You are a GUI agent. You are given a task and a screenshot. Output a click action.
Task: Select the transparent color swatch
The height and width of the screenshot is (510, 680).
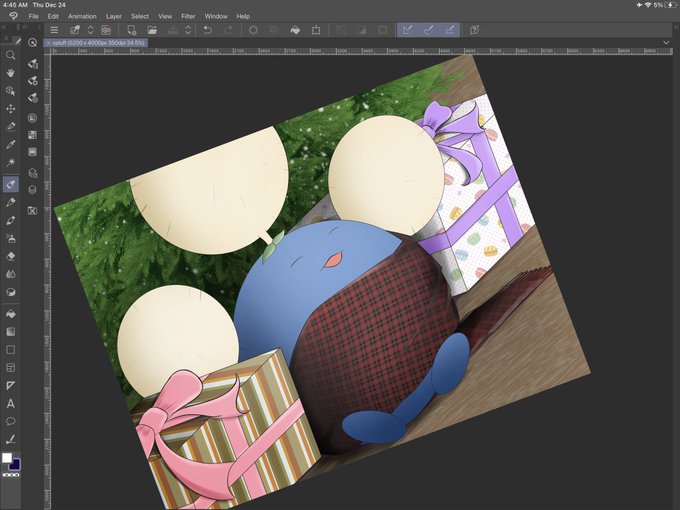pyautogui.click(x=11, y=475)
